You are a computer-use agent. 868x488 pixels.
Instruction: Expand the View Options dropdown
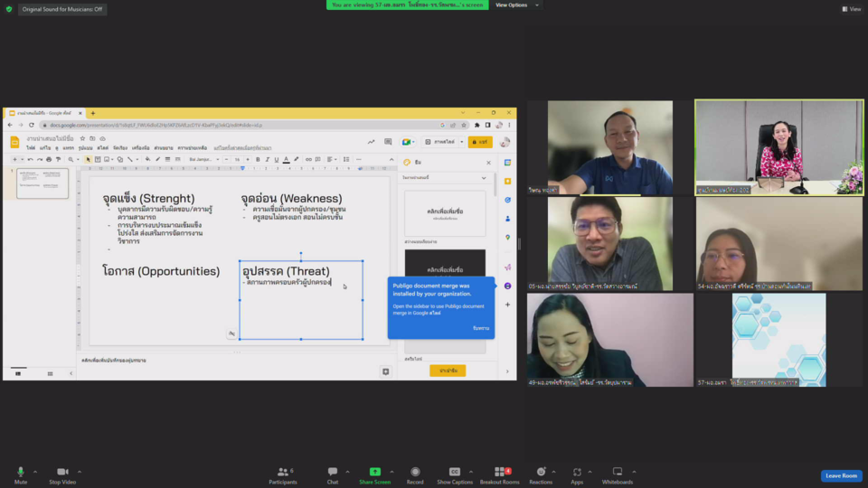(x=515, y=5)
